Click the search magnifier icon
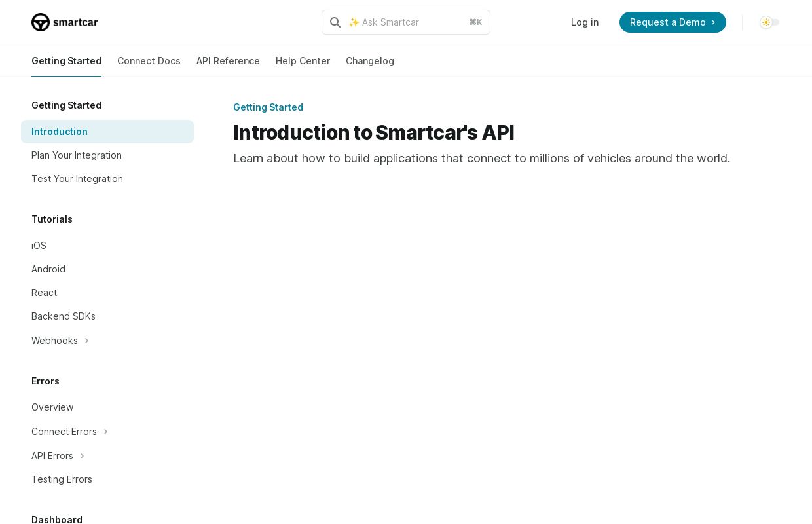Screen dimensions: 812x524 [x=335, y=22]
